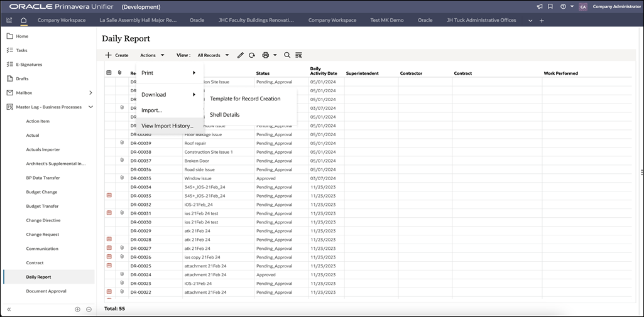Expand the print options arrow
The width and height of the screenshot is (644, 317).
(x=275, y=55)
